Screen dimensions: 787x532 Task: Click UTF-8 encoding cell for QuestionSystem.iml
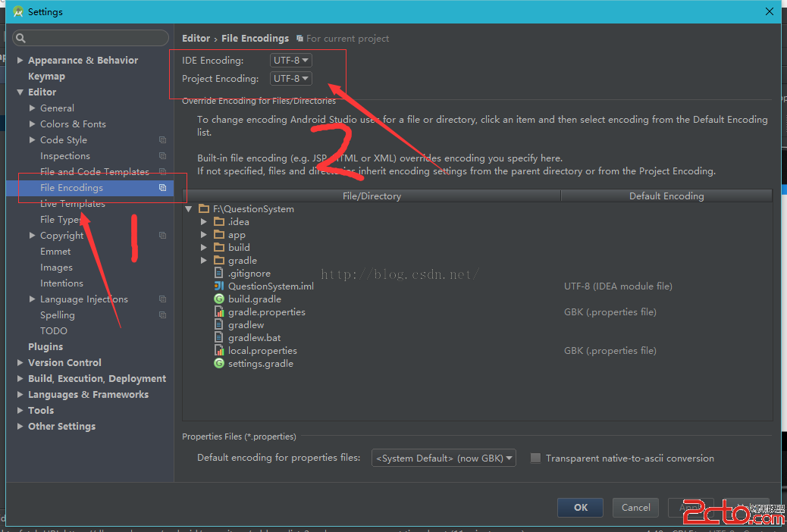point(618,286)
